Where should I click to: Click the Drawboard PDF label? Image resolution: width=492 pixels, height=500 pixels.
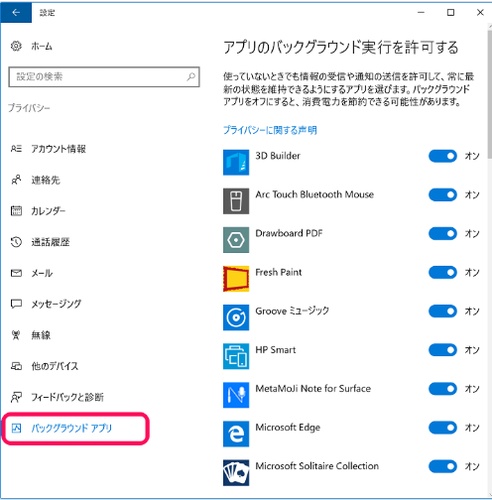pos(289,233)
